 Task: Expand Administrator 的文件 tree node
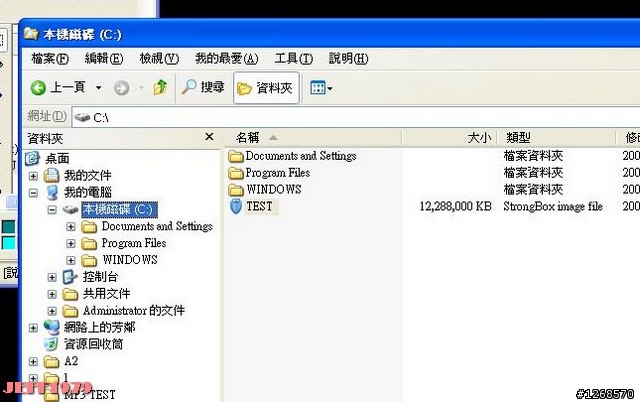click(52, 311)
